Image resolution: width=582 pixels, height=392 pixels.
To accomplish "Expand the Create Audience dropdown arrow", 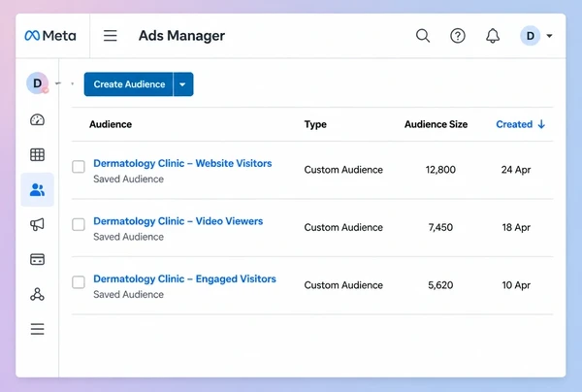I will pos(183,84).
